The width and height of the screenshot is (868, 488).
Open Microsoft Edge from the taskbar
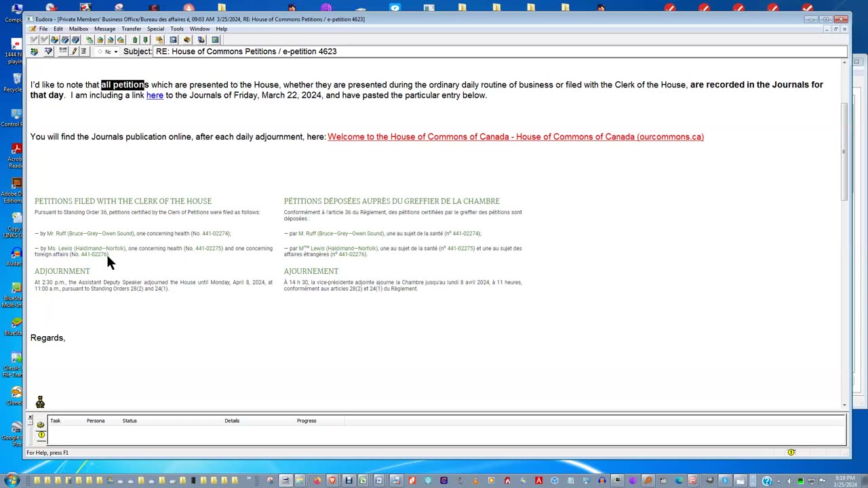[678, 481]
